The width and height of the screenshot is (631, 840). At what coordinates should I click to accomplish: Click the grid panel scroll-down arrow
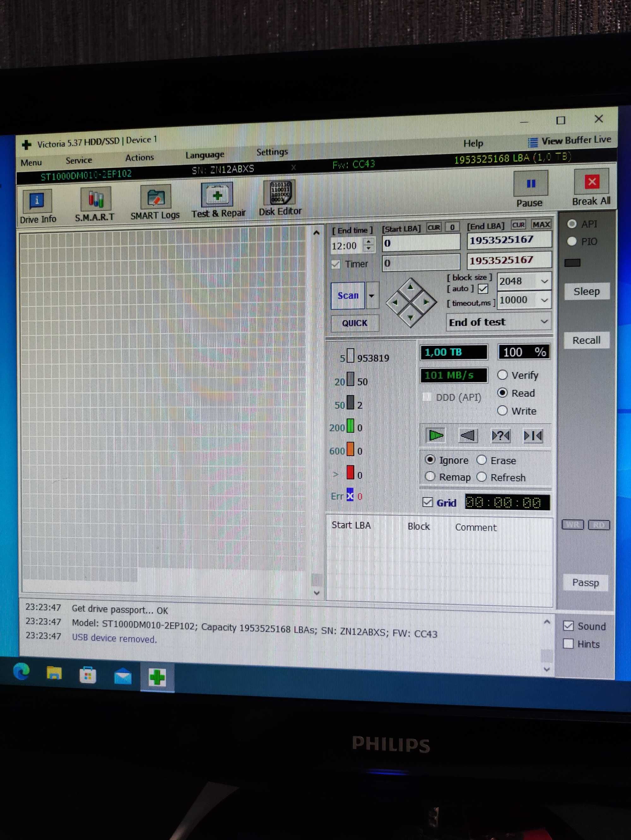(317, 593)
